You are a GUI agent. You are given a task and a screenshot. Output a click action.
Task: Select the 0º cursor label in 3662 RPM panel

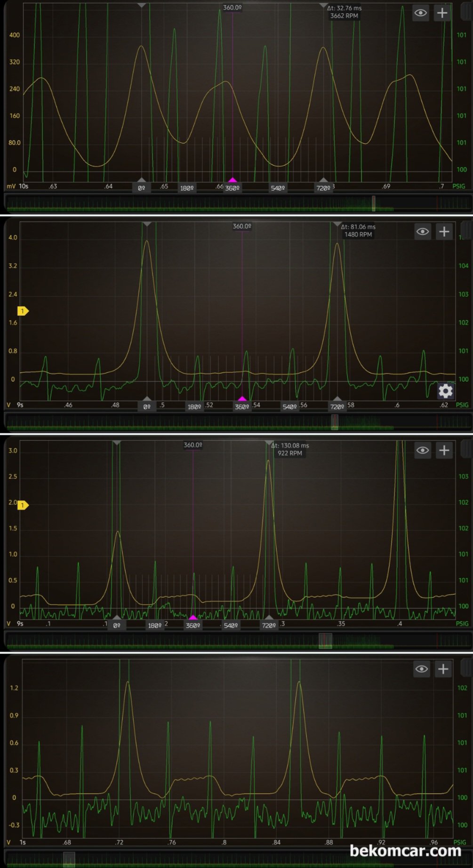click(141, 188)
